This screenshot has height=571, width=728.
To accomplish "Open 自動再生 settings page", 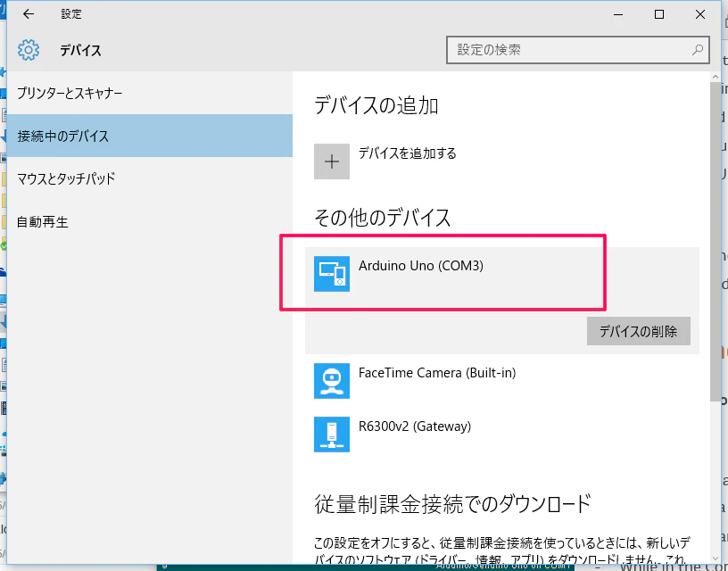I will (150, 222).
